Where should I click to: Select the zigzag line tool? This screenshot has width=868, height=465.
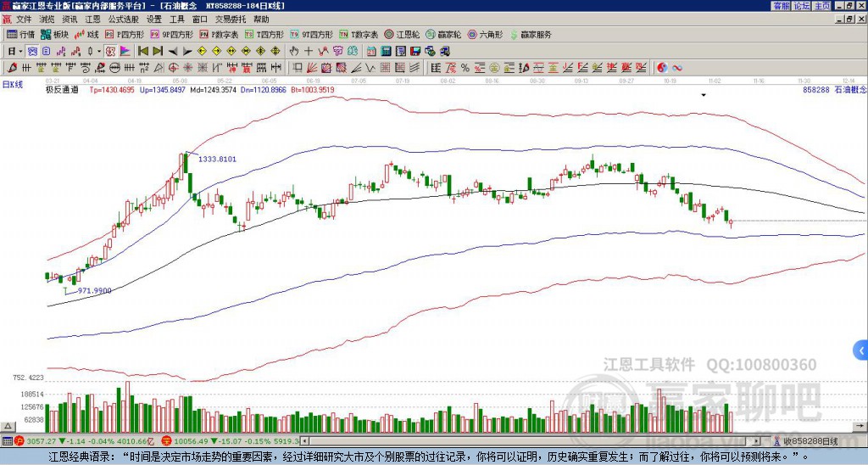(x=370, y=68)
